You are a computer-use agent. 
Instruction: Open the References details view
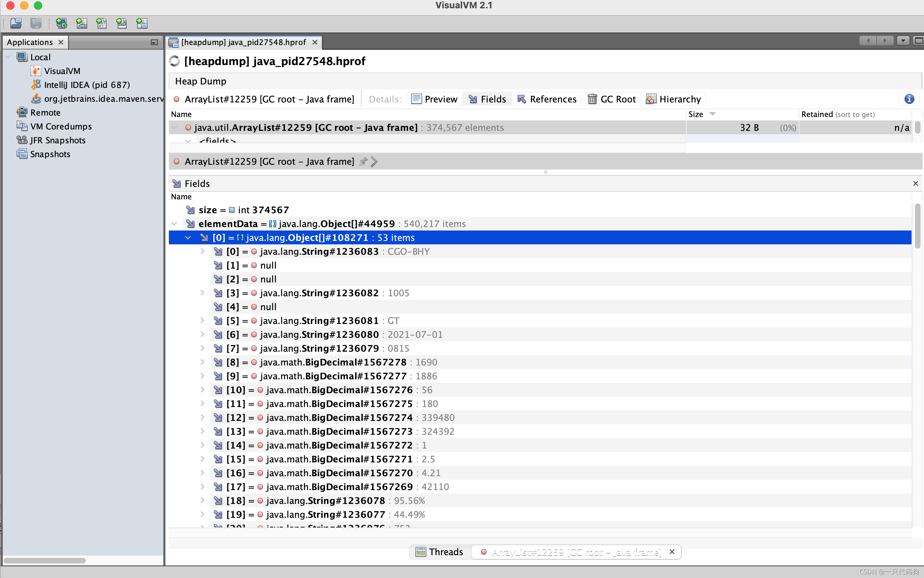click(547, 99)
